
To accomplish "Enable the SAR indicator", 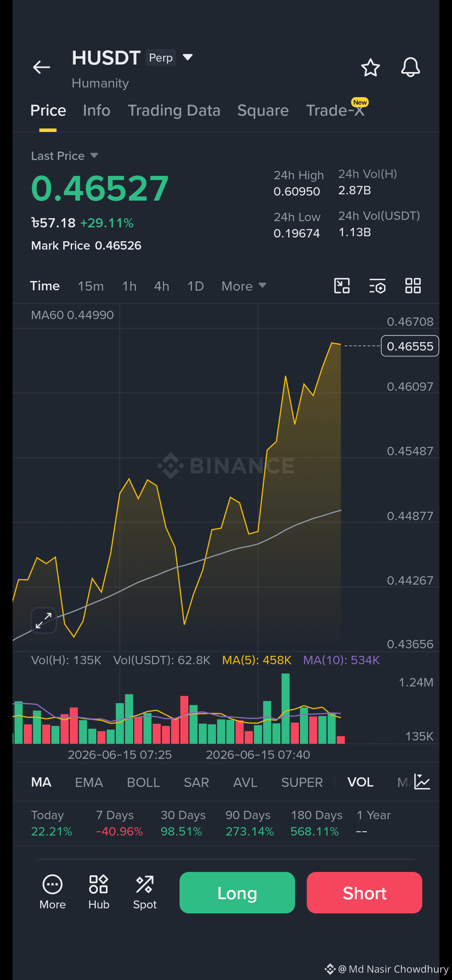I will (x=196, y=782).
